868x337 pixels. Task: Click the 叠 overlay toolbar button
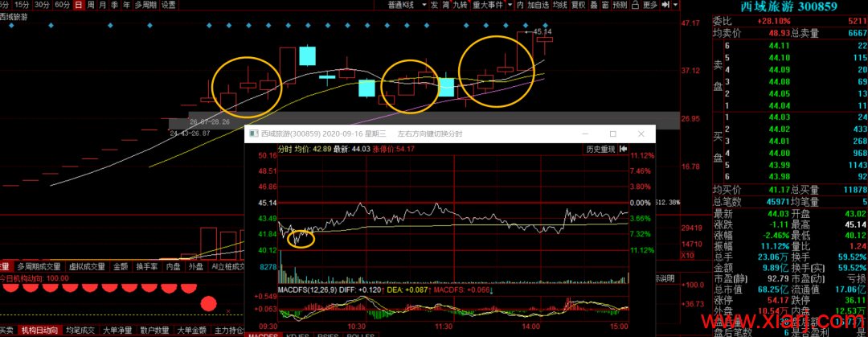point(594,5)
